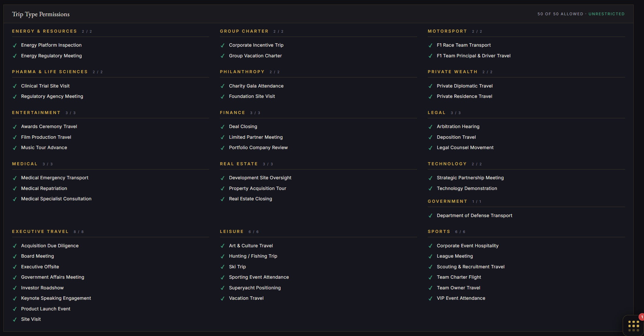The height and width of the screenshot is (336, 644).
Task: Select Foundation Site Visit entry
Action: click(x=252, y=96)
